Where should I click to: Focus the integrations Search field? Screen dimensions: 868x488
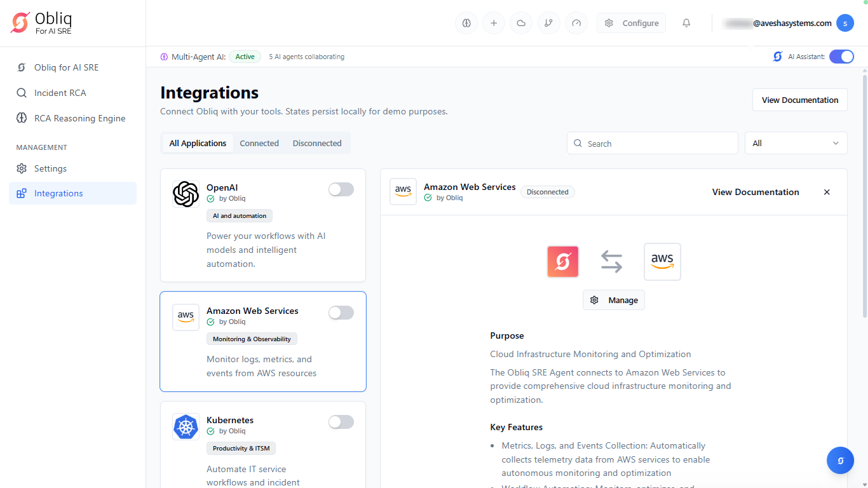point(653,144)
